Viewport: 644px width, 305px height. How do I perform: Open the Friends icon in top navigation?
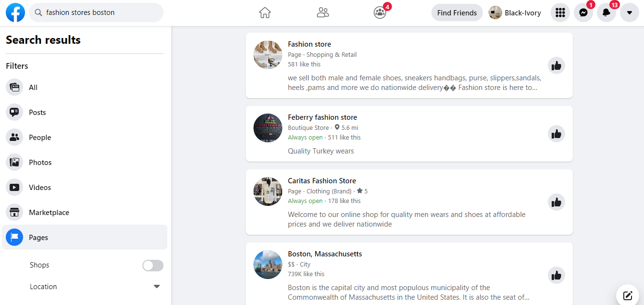click(323, 13)
